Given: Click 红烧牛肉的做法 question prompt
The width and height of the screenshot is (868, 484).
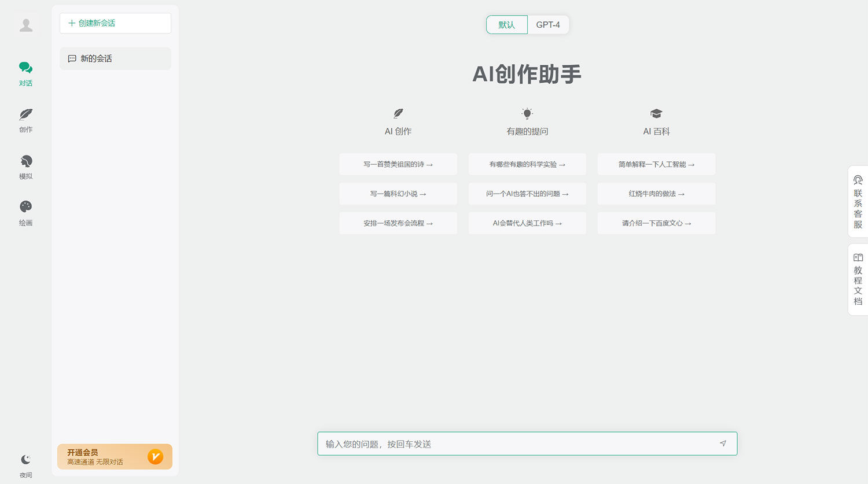Looking at the screenshot, I should [656, 194].
